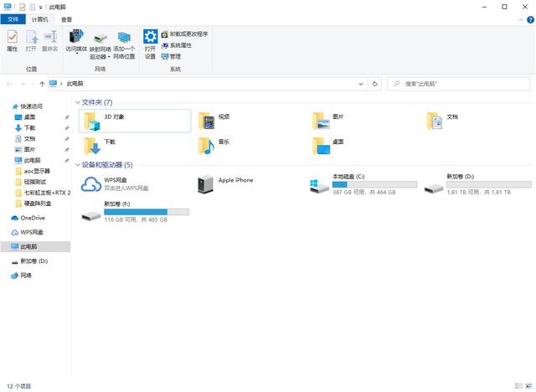Minimize the ribbon with the chevron
The height and width of the screenshot is (392, 536).
point(521,20)
